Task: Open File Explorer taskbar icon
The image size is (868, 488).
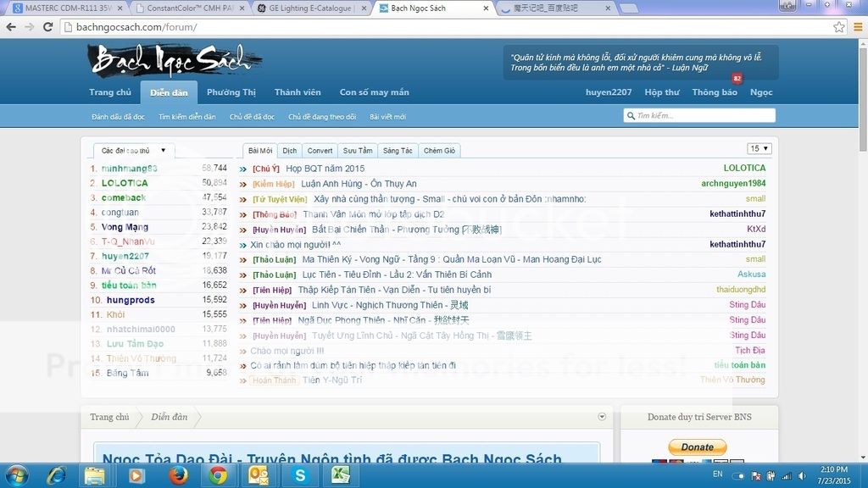Action: tap(95, 476)
